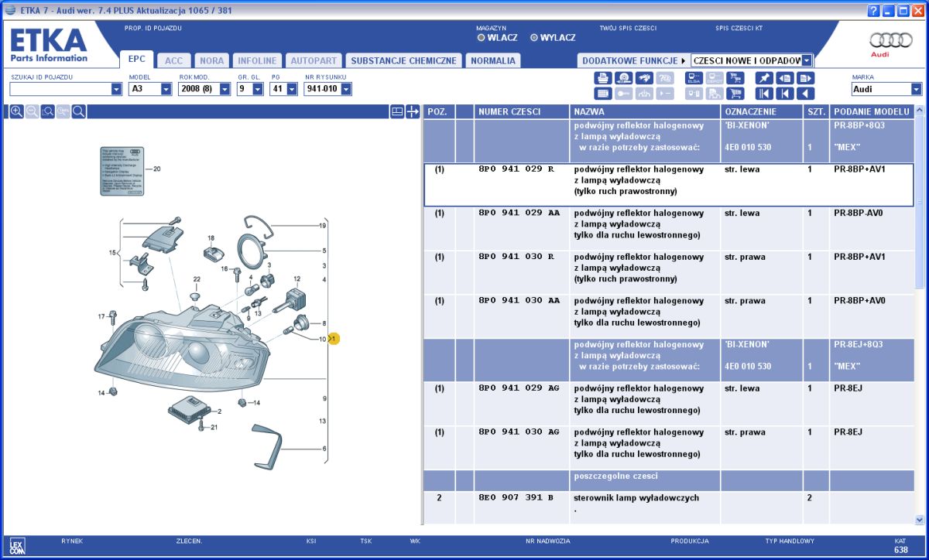Click part number 8P0 941 029 AA
This screenshot has height=560, width=929.
point(519,213)
